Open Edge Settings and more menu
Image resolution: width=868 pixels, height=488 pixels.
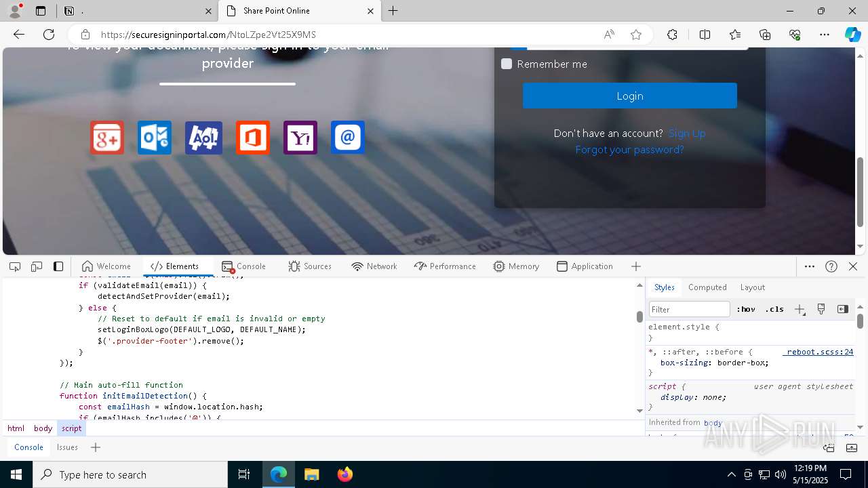pos(825,35)
